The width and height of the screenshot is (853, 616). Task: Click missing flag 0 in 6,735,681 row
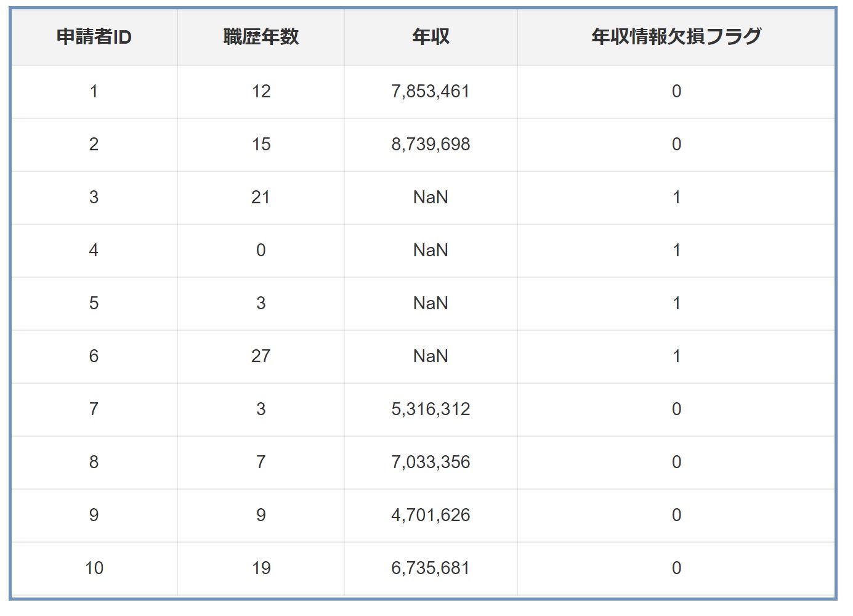point(676,569)
